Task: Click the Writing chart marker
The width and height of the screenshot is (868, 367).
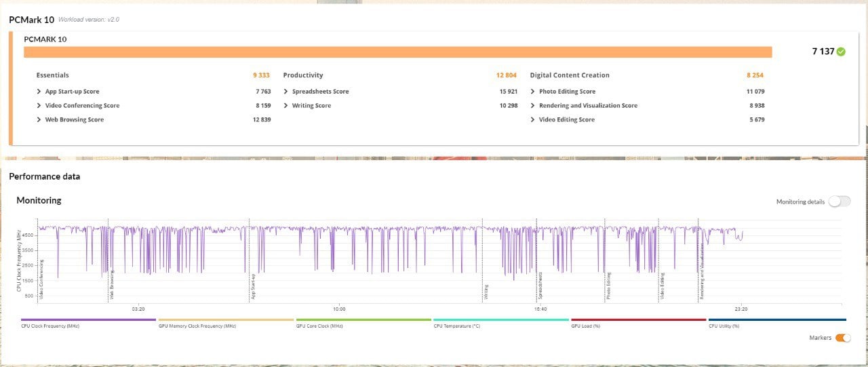Action: click(486, 292)
